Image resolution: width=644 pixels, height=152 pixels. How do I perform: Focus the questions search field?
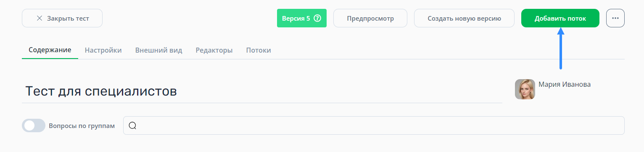(374, 125)
